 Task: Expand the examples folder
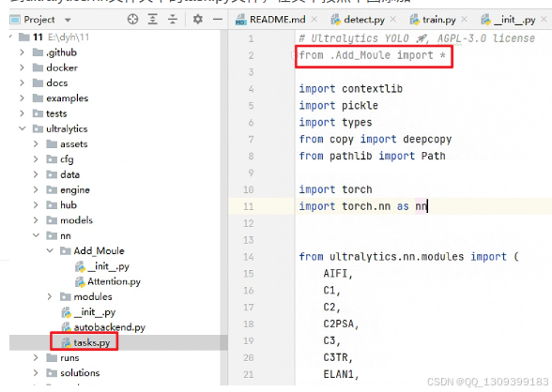pyautogui.click(x=22, y=98)
